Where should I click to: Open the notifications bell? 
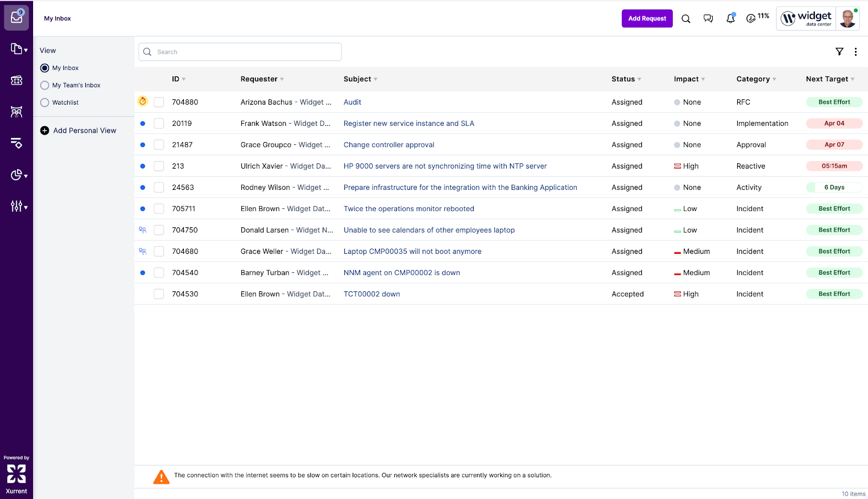pyautogui.click(x=730, y=18)
